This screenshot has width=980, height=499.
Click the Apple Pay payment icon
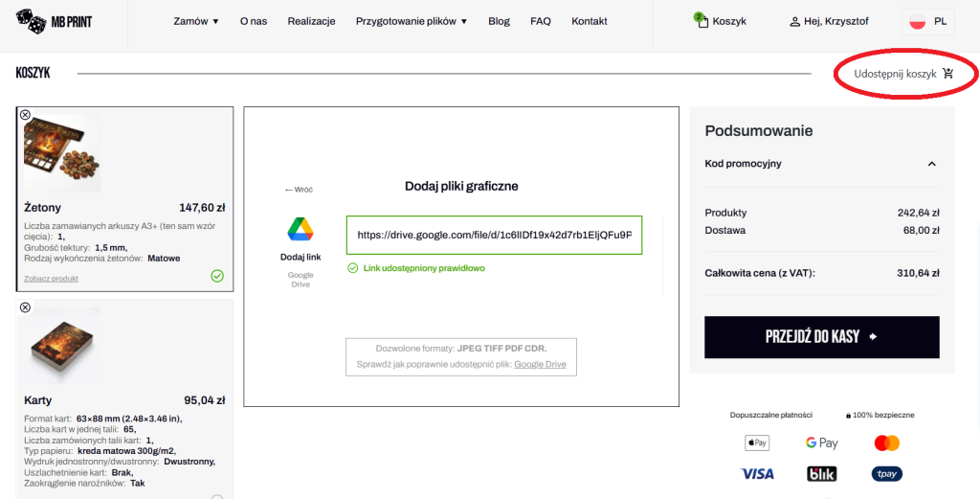(x=756, y=442)
